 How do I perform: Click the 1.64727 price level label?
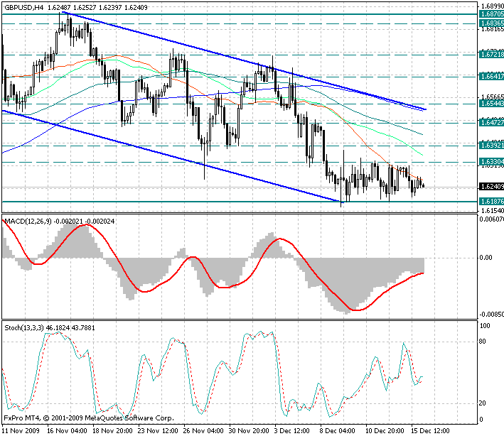[491, 122]
